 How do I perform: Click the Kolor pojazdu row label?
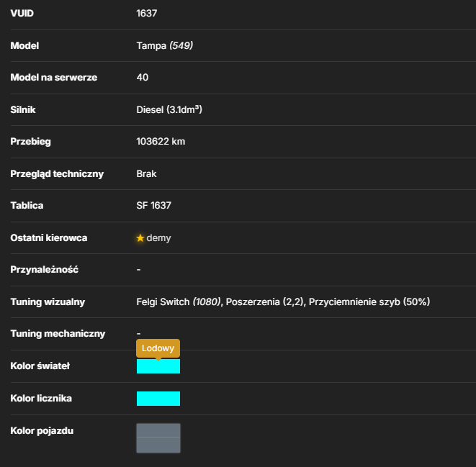click(42, 431)
